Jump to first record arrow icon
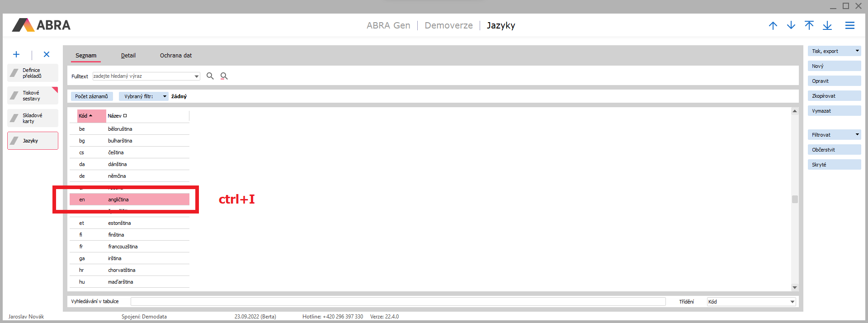868x323 pixels. pos(809,25)
